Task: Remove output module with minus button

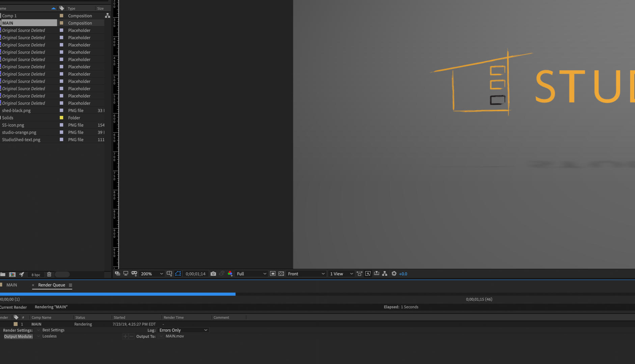Action: point(132,336)
